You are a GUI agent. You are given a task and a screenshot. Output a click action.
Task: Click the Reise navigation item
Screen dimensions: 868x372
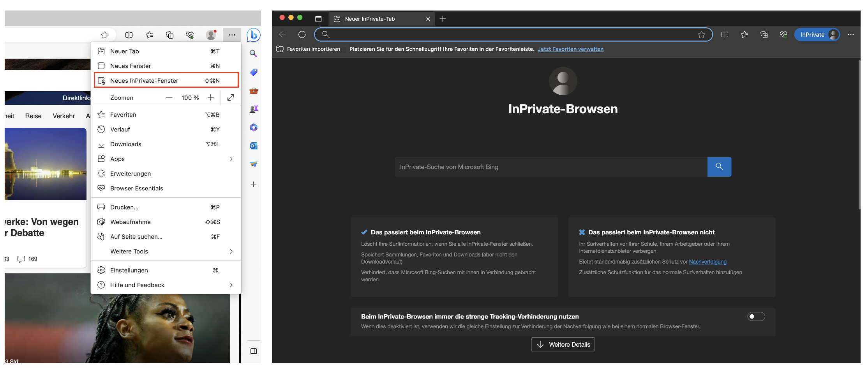(x=33, y=116)
